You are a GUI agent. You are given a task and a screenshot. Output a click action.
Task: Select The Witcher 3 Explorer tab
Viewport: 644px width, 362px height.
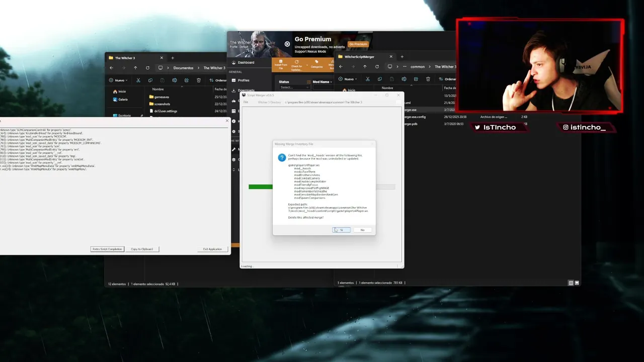[x=135, y=58]
